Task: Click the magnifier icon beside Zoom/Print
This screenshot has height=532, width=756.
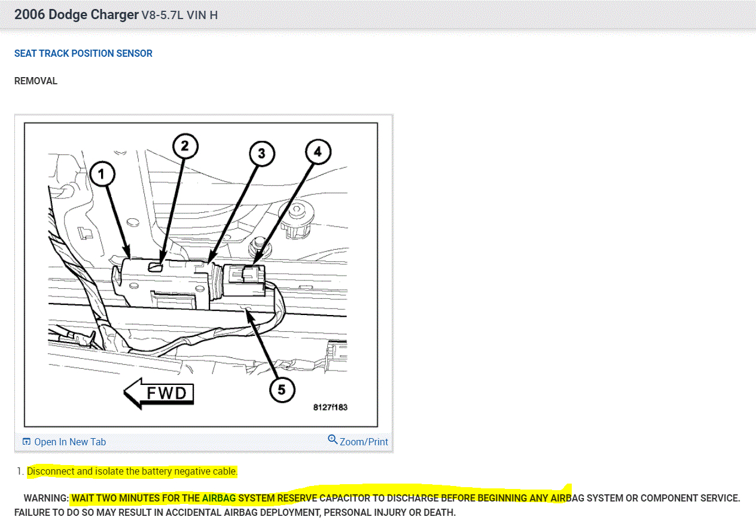Action: (x=333, y=440)
